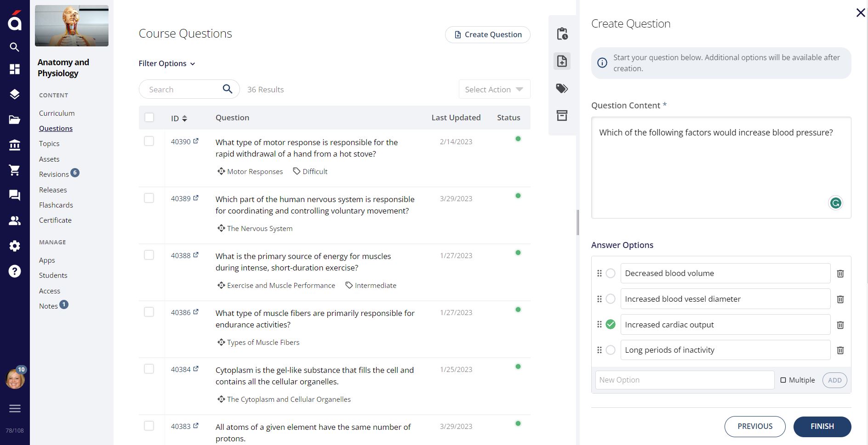This screenshot has height=445, width=868.
Task: Click the Grammarly icon in question content
Action: click(x=835, y=203)
